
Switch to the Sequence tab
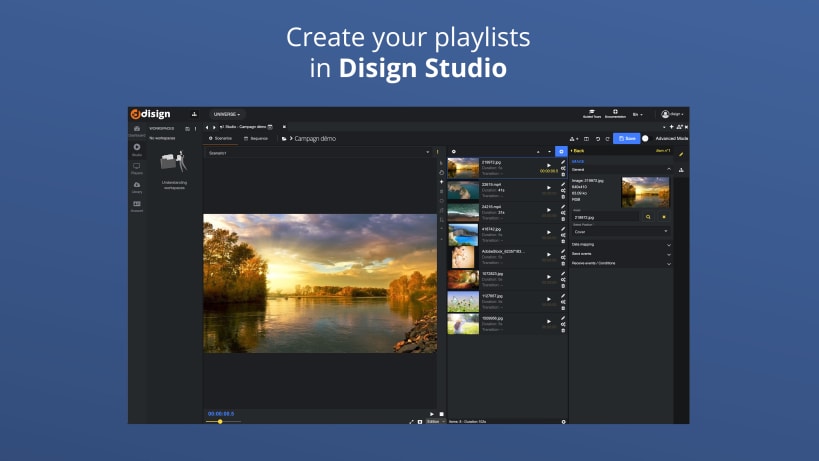pos(256,138)
